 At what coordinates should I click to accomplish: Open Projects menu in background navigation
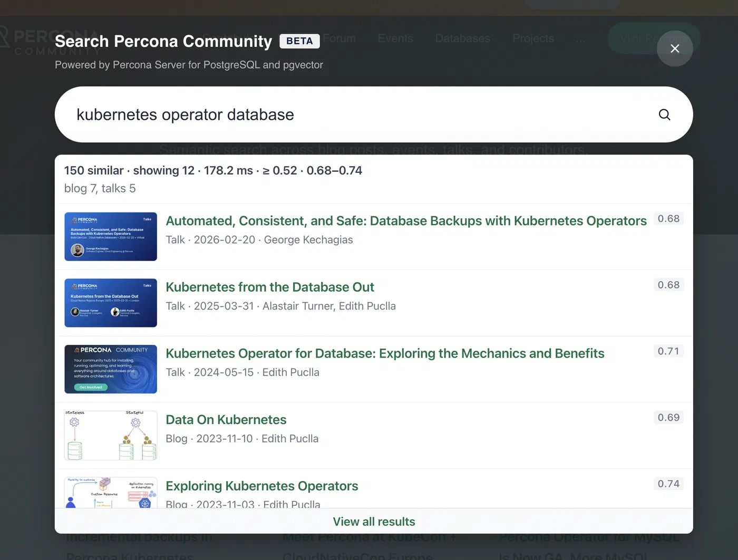tap(533, 38)
